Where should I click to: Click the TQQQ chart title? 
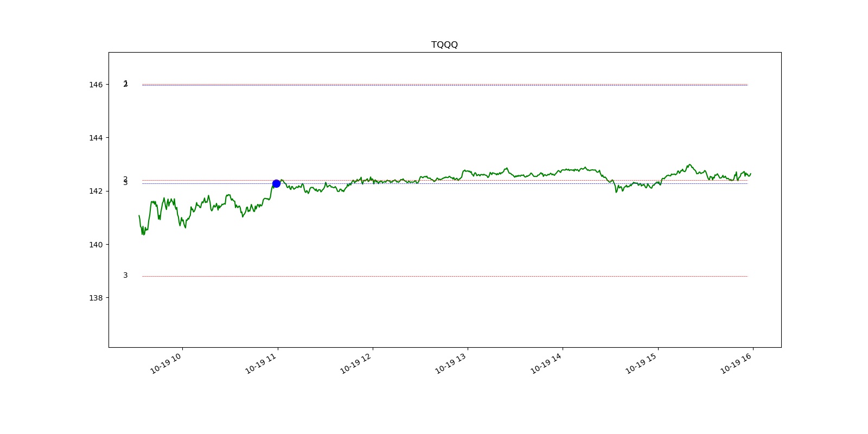[444, 44]
